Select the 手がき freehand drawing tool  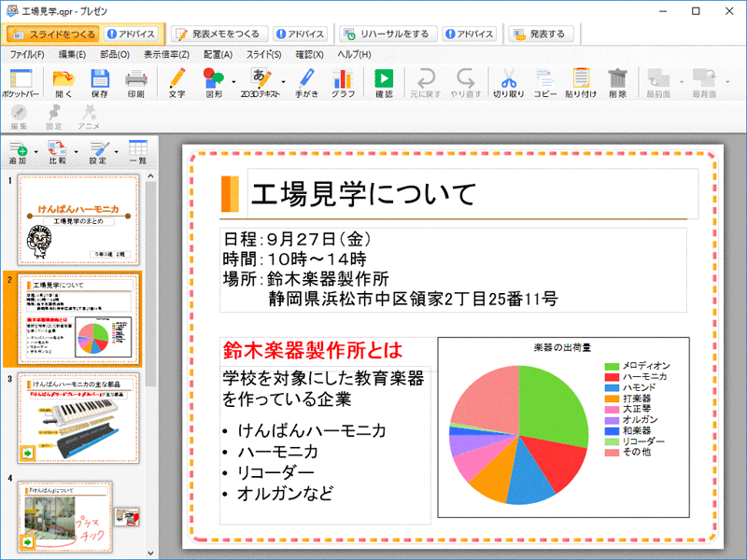coord(305,82)
